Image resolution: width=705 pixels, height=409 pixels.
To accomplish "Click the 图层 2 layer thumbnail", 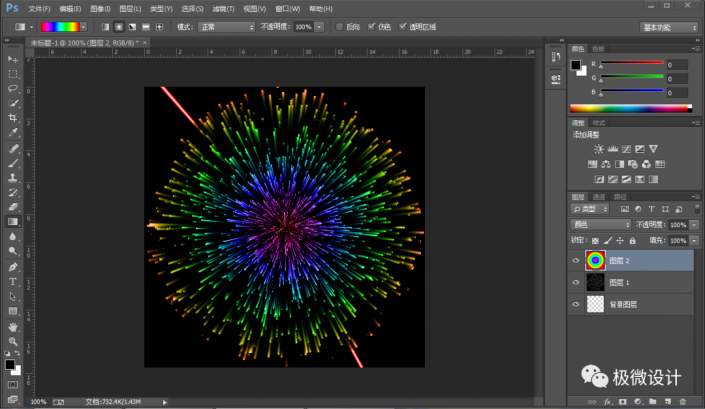I will pyautogui.click(x=595, y=260).
